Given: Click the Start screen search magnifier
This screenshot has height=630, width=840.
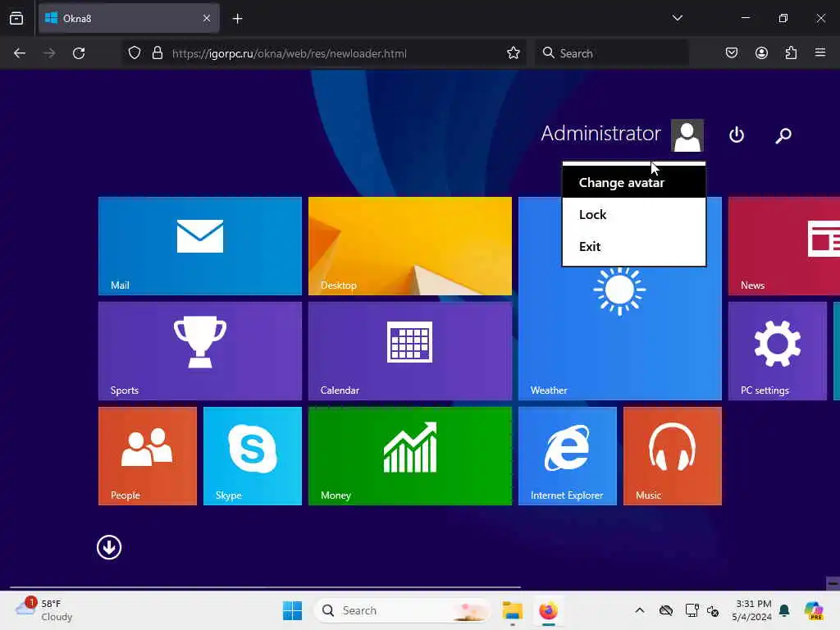Looking at the screenshot, I should 783,135.
